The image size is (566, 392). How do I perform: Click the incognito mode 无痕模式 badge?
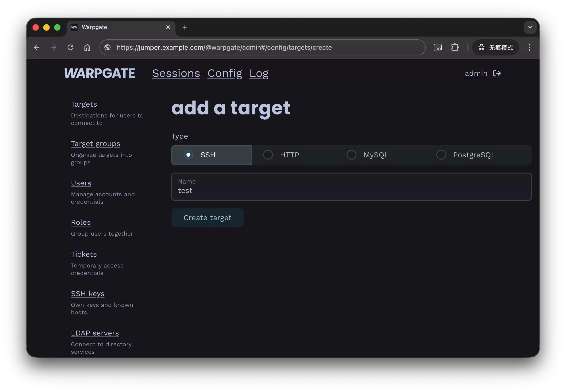click(x=495, y=47)
